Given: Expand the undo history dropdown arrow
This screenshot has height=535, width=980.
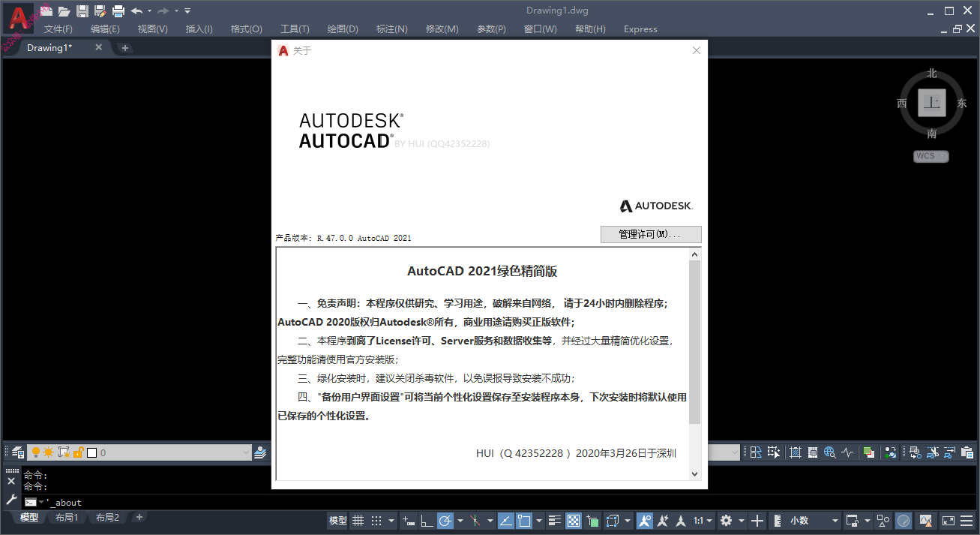Looking at the screenshot, I should click(x=149, y=11).
